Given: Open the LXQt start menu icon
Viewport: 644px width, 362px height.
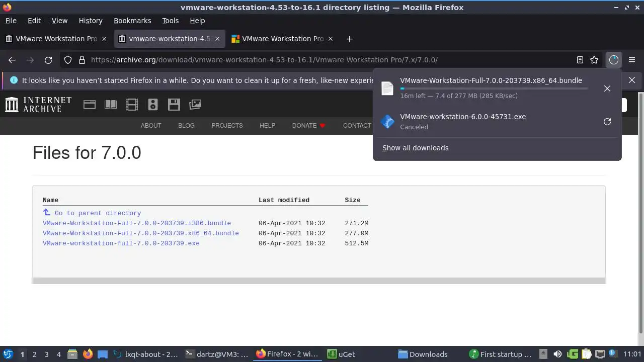Looking at the screenshot, I should (8, 354).
